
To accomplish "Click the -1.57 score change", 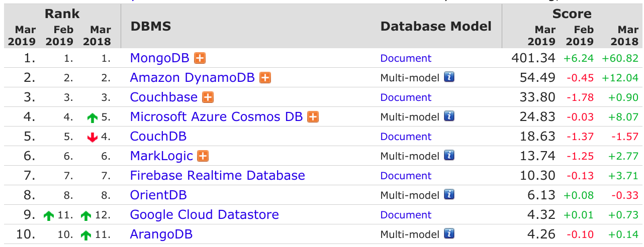I will pyautogui.click(x=625, y=137).
